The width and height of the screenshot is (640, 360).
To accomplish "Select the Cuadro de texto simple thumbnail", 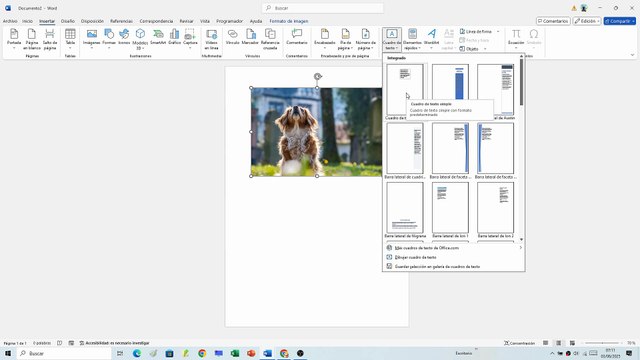I will [405, 90].
